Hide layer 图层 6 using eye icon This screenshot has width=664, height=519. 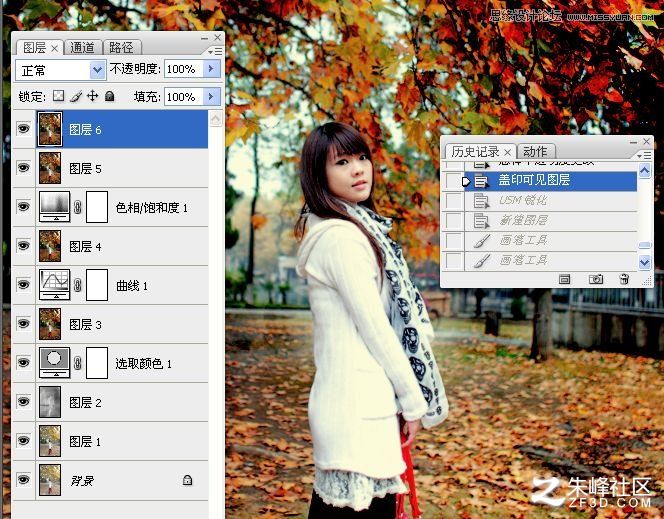click(x=24, y=129)
